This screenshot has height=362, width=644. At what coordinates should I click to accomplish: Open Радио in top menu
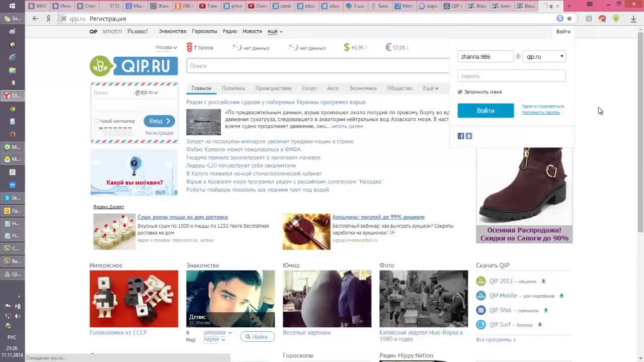(230, 31)
